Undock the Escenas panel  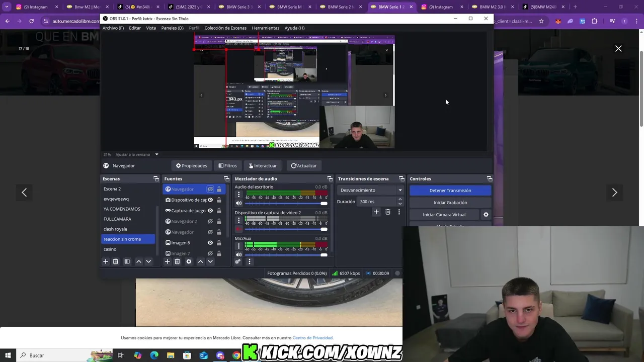pyautogui.click(x=156, y=179)
